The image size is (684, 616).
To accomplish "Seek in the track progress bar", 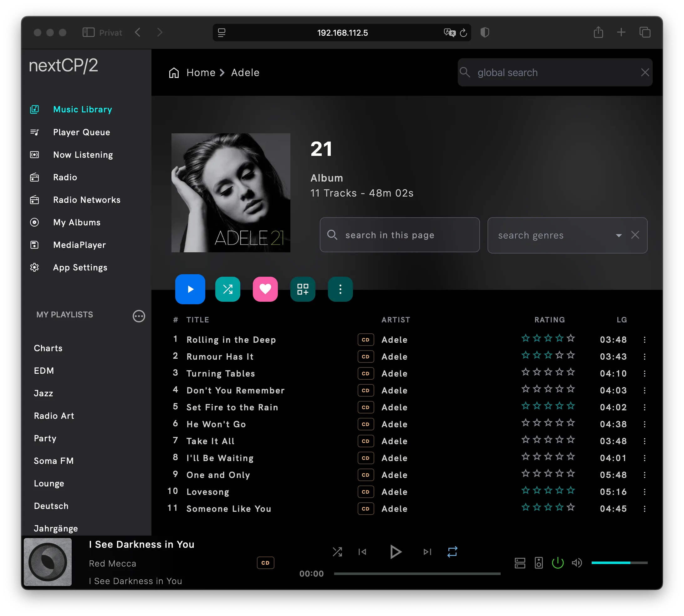I will 417,574.
